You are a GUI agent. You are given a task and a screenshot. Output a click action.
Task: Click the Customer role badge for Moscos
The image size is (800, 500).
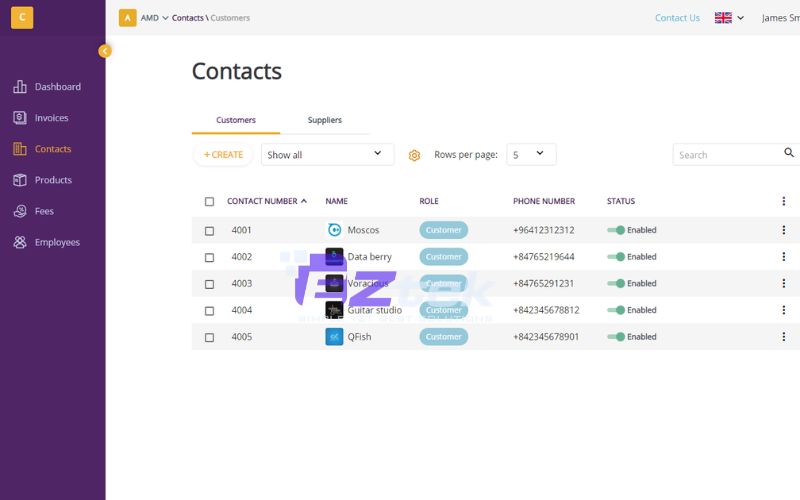pyautogui.click(x=443, y=230)
